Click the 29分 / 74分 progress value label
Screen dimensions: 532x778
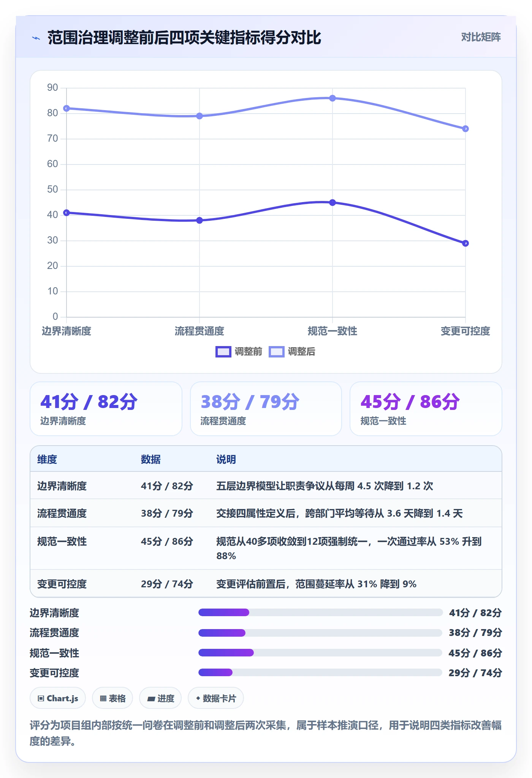coord(475,673)
